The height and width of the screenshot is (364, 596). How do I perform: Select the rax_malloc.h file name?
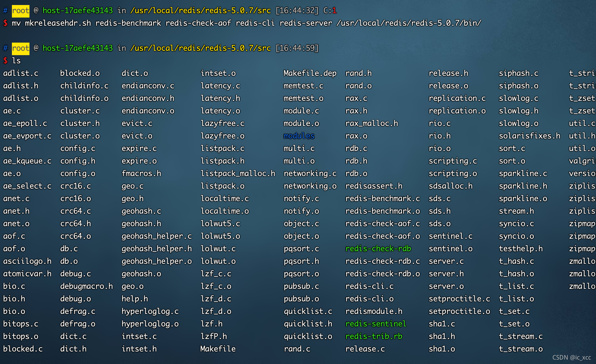(372, 123)
